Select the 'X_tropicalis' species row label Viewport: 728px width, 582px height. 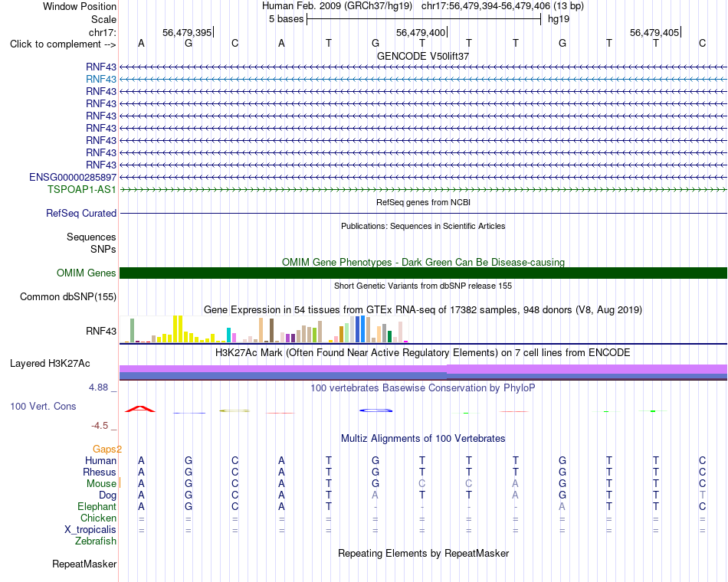click(x=90, y=530)
